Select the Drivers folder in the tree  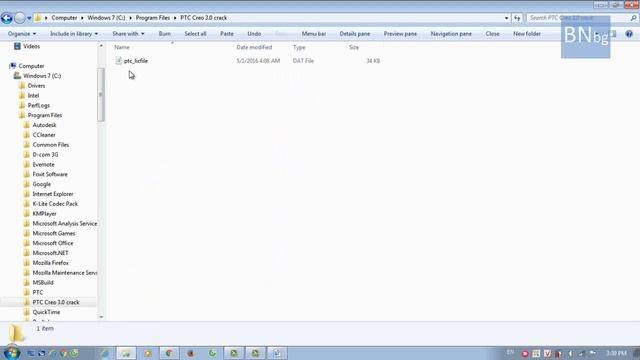pos(36,86)
